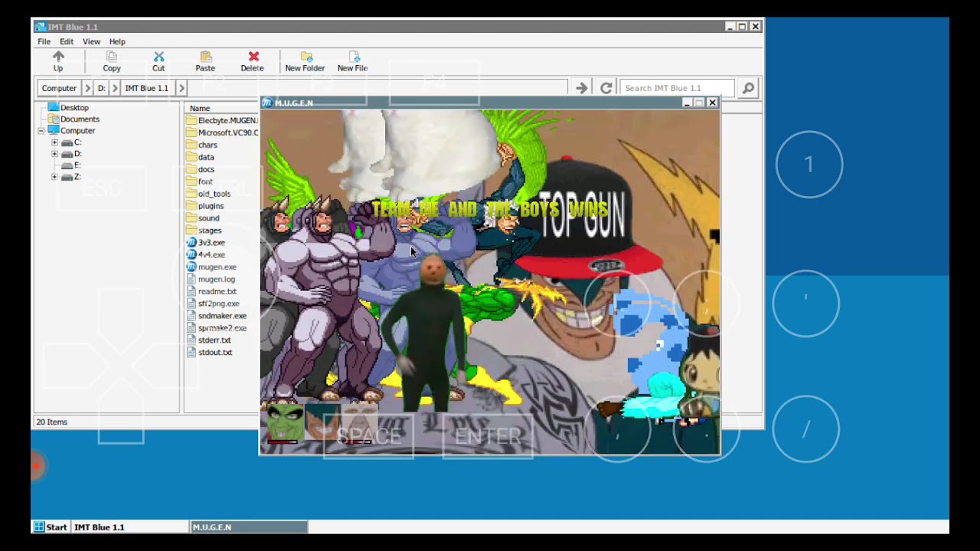The height and width of the screenshot is (551, 980).
Task: Tap the on-screen circle button labeled /
Action: coord(806,429)
